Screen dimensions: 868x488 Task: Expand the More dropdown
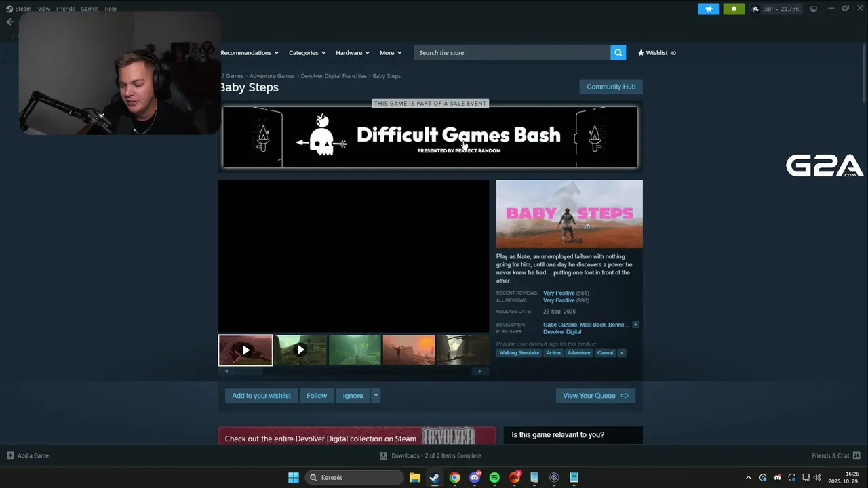pos(391,52)
